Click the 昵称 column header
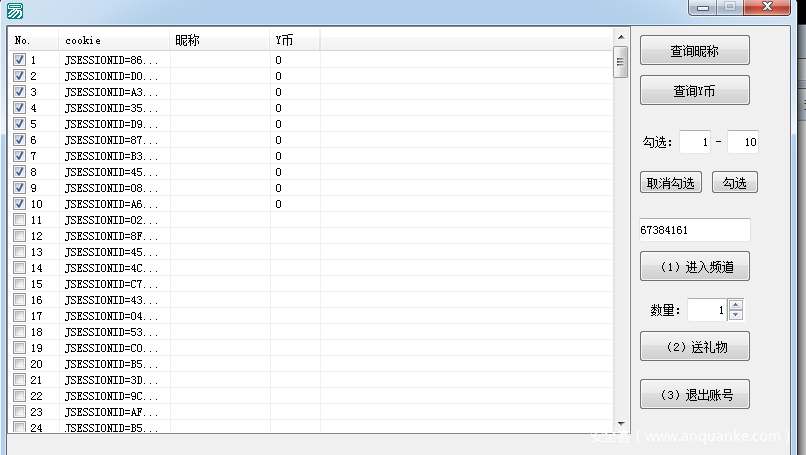 220,41
